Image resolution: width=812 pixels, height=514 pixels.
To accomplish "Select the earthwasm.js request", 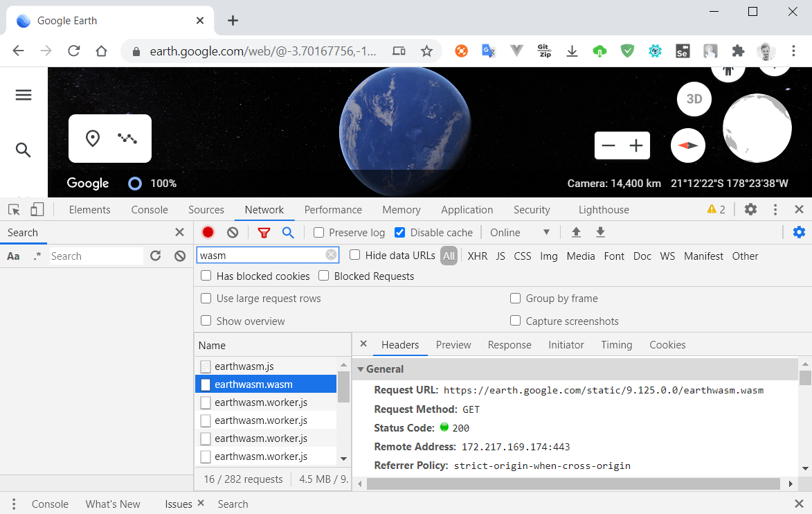I will pyautogui.click(x=266, y=366).
